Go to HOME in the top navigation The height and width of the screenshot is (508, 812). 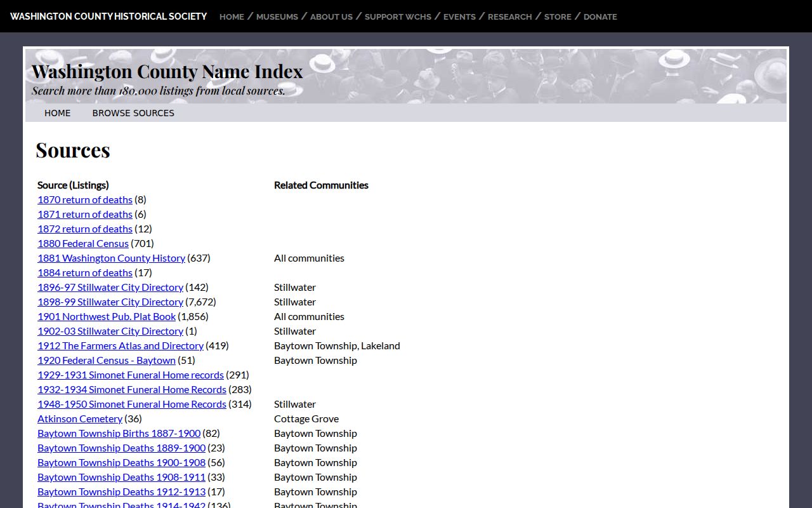coord(232,17)
